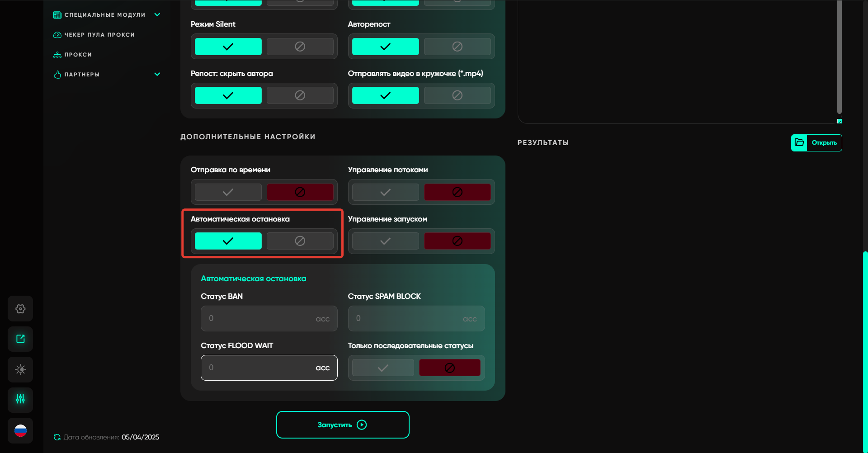Screen dimensions: 868x453
Task: Disable Автоматическая остановка option
Action: point(300,241)
